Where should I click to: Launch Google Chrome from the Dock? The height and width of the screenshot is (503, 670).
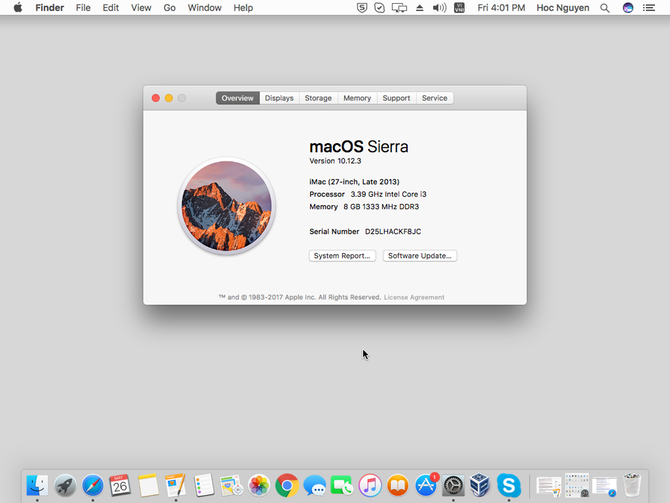(x=287, y=485)
